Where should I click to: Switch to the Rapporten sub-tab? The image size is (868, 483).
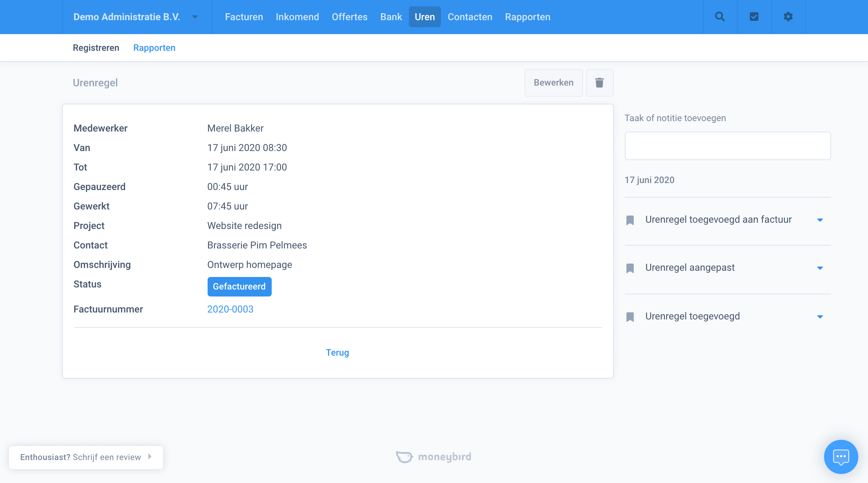154,48
